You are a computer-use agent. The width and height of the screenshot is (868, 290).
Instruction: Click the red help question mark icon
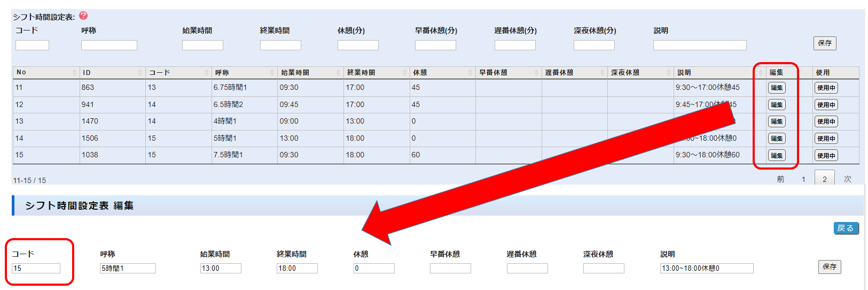point(83,16)
